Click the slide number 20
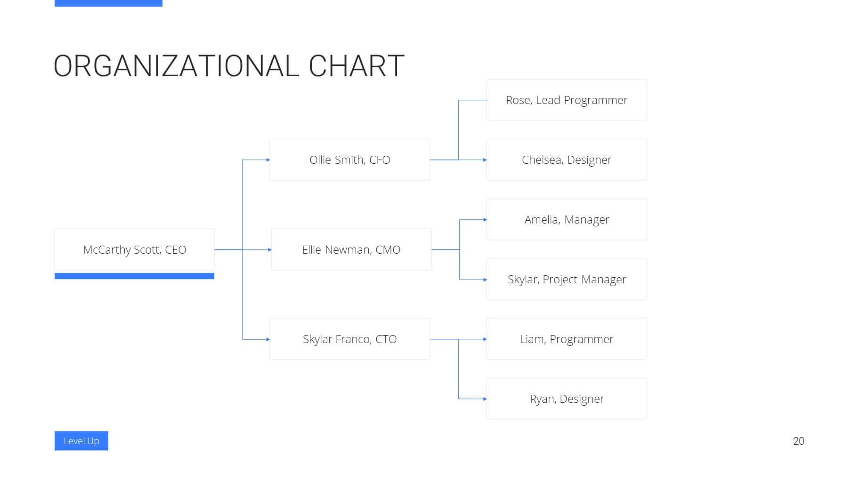This screenshot has height=488, width=868. (x=798, y=441)
